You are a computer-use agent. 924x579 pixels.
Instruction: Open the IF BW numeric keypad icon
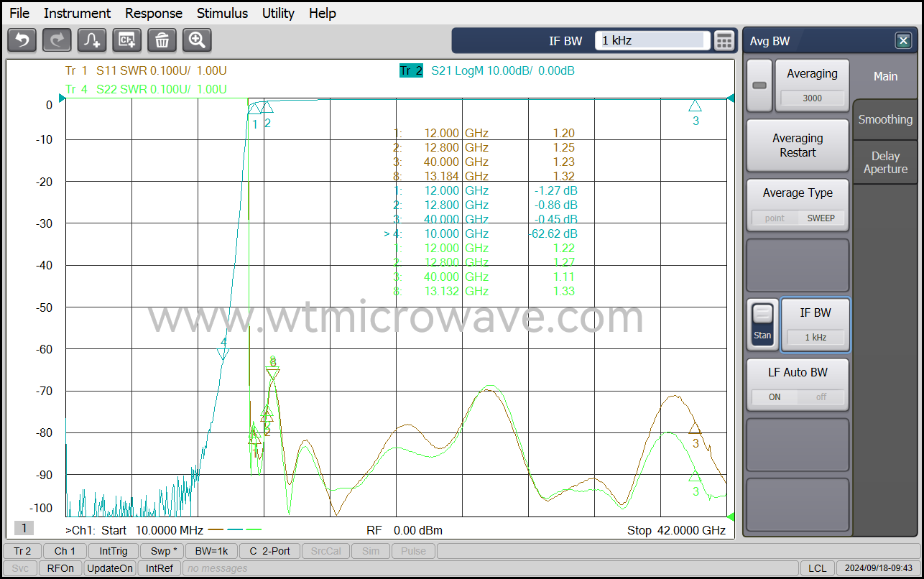724,41
